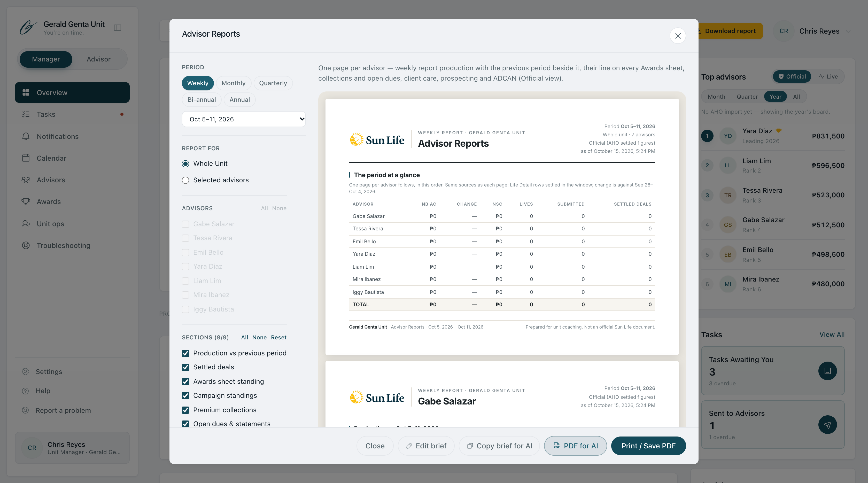
Task: Switch to the Advisor role tab
Action: coord(98,59)
